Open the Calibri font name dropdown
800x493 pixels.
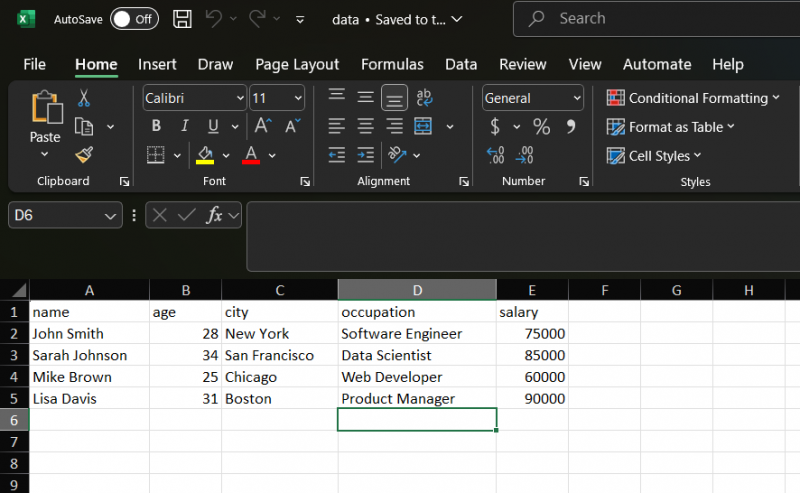(x=240, y=98)
